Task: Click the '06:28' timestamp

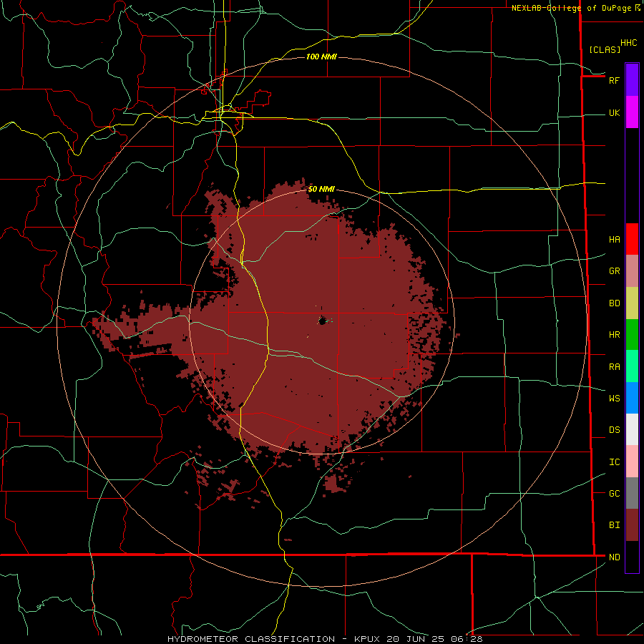Action: click(466, 639)
